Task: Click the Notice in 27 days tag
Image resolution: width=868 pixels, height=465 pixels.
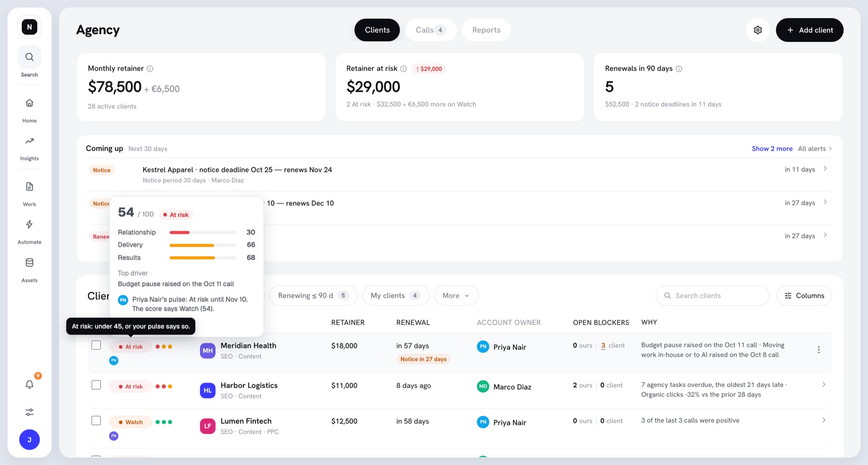Action: (x=423, y=359)
